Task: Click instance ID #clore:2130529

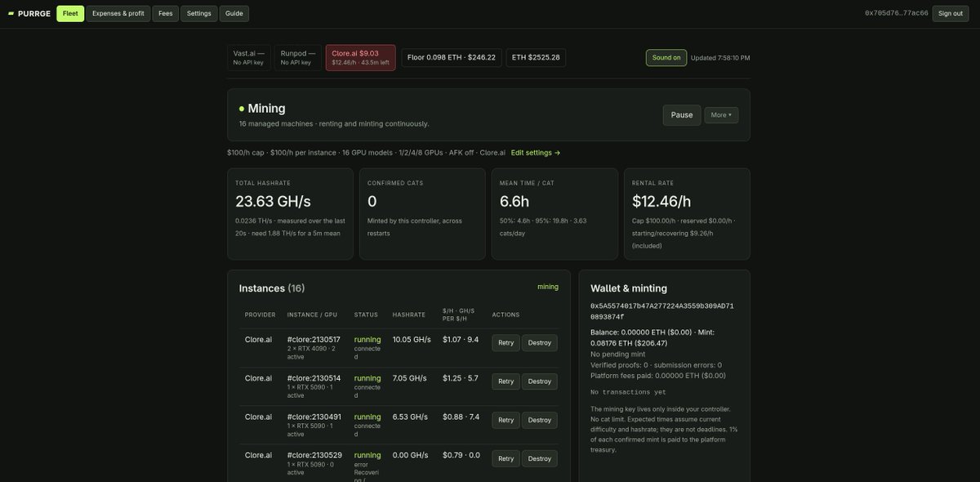Action: coord(314,455)
